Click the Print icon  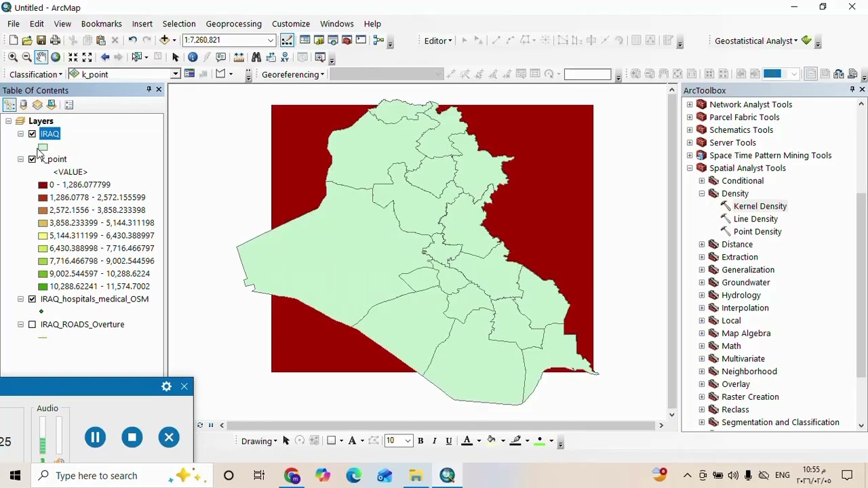[55, 41]
